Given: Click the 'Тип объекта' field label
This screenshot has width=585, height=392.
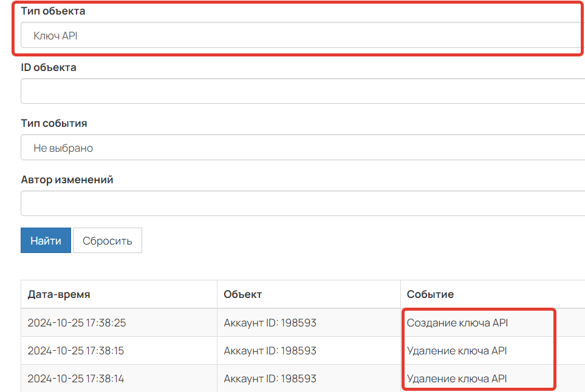Looking at the screenshot, I should [53, 11].
